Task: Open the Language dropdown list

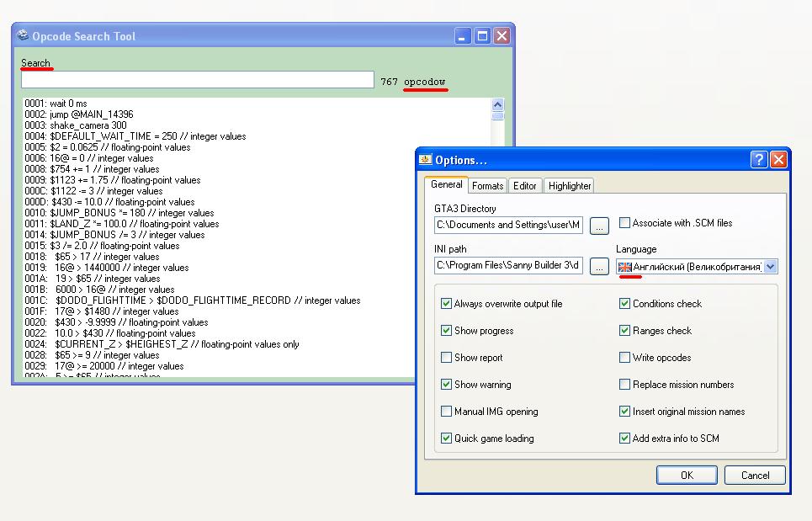Action: (x=771, y=267)
